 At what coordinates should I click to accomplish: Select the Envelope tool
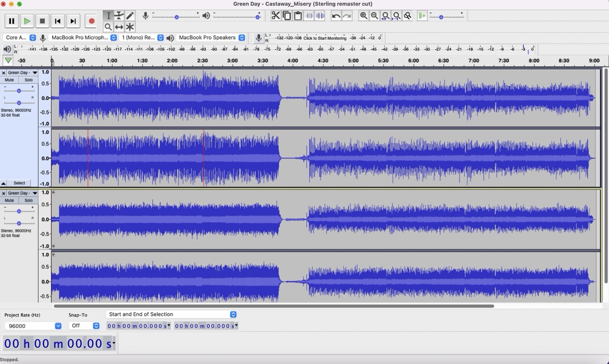[x=119, y=16]
